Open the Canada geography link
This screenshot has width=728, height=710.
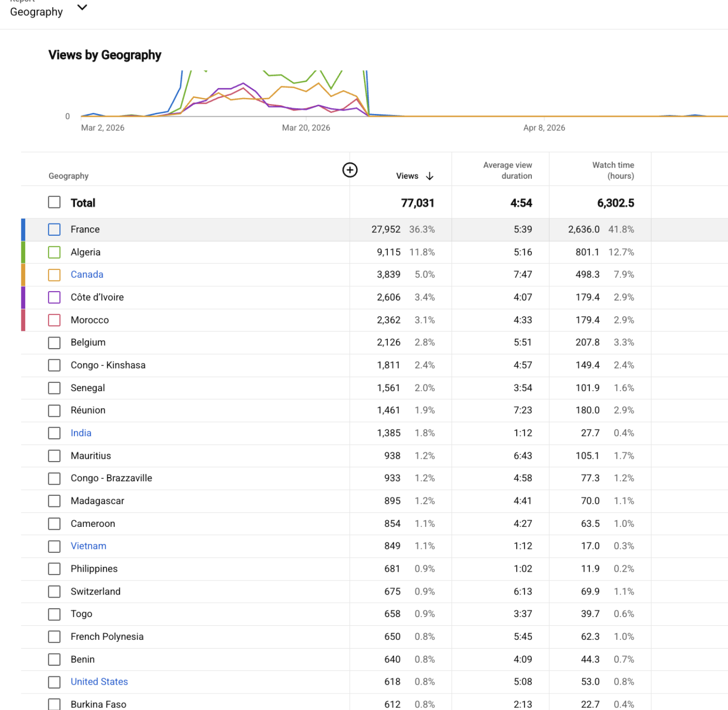[x=87, y=275]
